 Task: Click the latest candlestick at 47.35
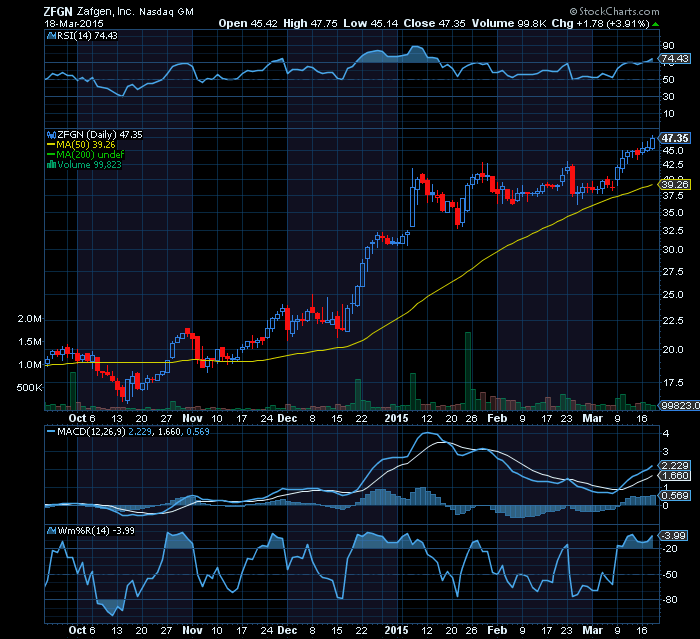point(653,142)
